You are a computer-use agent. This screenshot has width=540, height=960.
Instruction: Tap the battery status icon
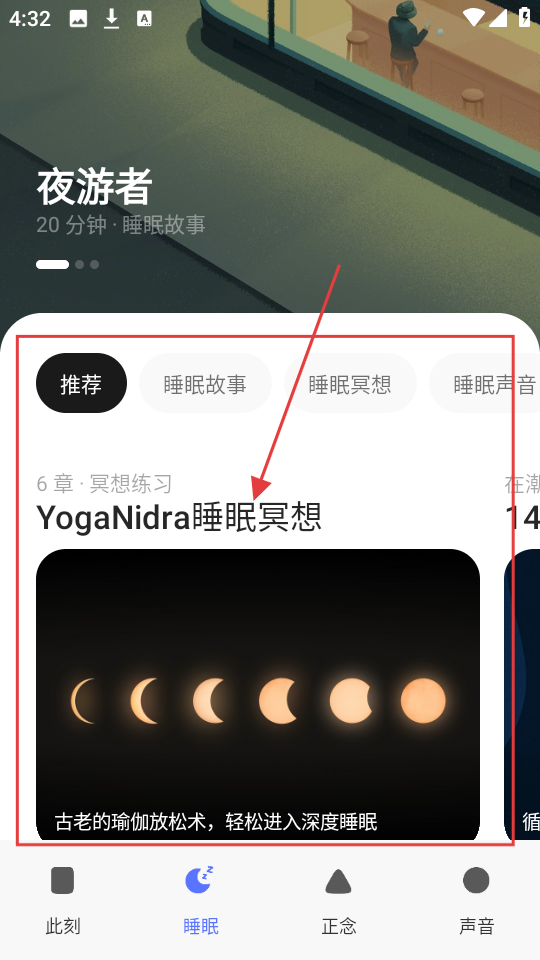525,17
